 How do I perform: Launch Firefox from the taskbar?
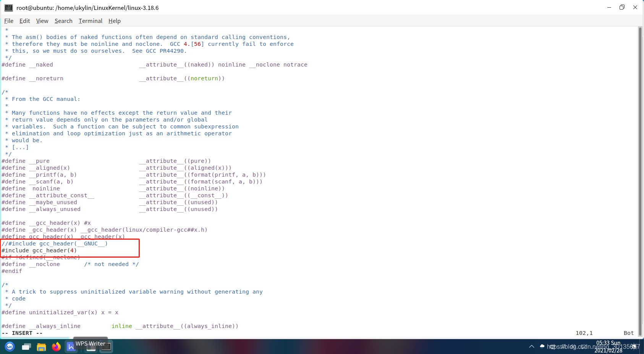(x=56, y=347)
